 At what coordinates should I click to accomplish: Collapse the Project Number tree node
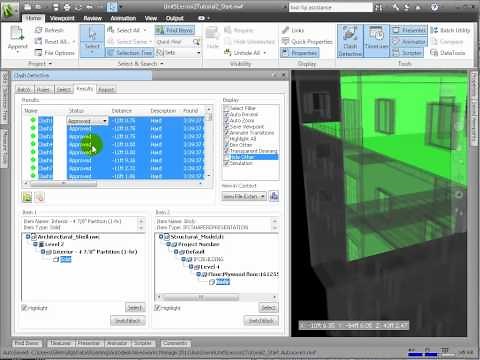pos(168,244)
